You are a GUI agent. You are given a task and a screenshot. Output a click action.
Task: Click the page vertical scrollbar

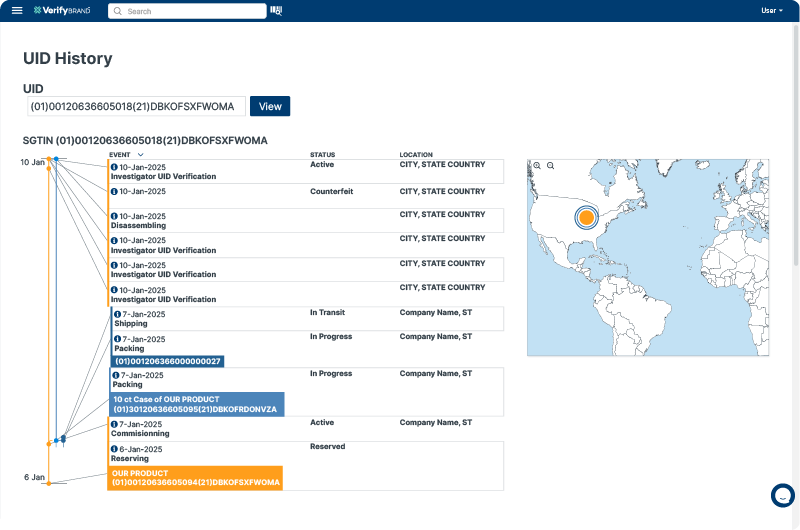point(796,143)
